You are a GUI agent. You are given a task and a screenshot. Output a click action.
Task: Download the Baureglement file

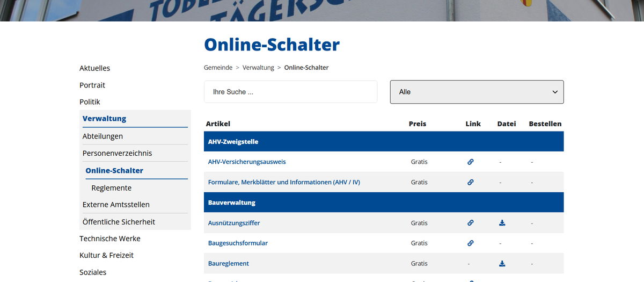coord(502,264)
